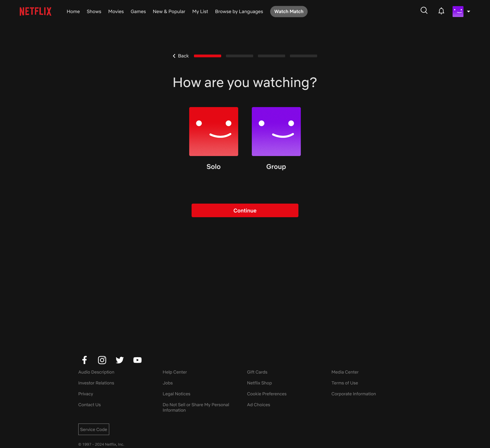The image size is (490, 448).
Task: Select the Watch Match pill
Action: coord(289,12)
